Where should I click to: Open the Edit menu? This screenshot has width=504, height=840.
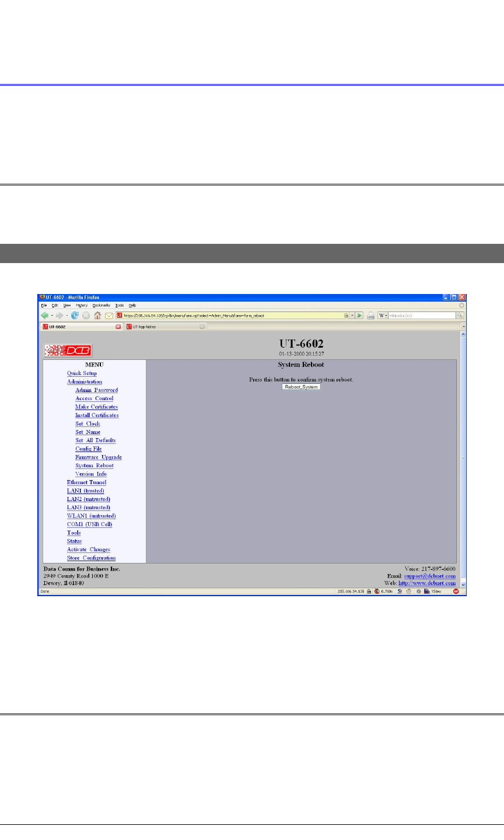click(x=55, y=305)
